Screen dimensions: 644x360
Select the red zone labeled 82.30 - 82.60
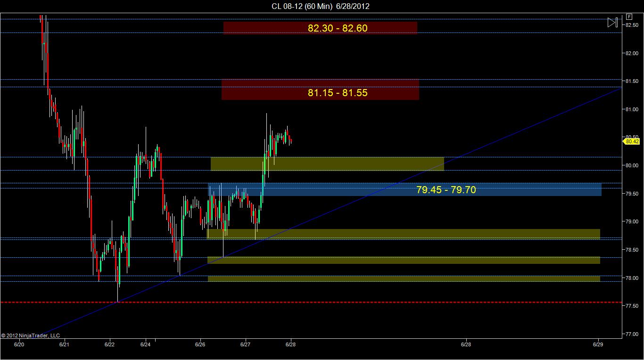[320, 28]
